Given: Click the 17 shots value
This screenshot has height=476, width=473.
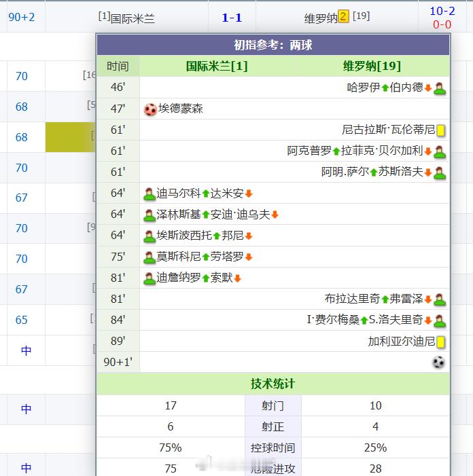Looking at the screenshot, I should [x=171, y=405].
